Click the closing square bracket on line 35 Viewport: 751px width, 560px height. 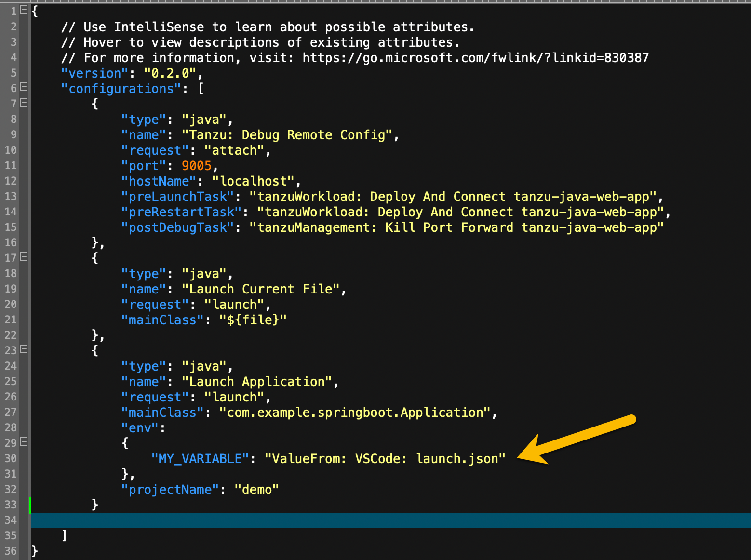(64, 535)
